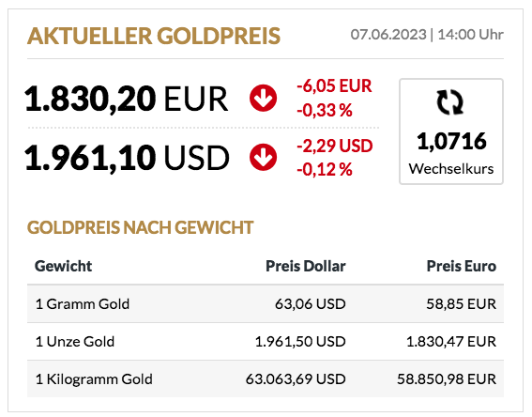The height and width of the screenshot is (417, 532).
Task: Select the 1 Unze Gold row
Action: pyautogui.click(x=266, y=341)
